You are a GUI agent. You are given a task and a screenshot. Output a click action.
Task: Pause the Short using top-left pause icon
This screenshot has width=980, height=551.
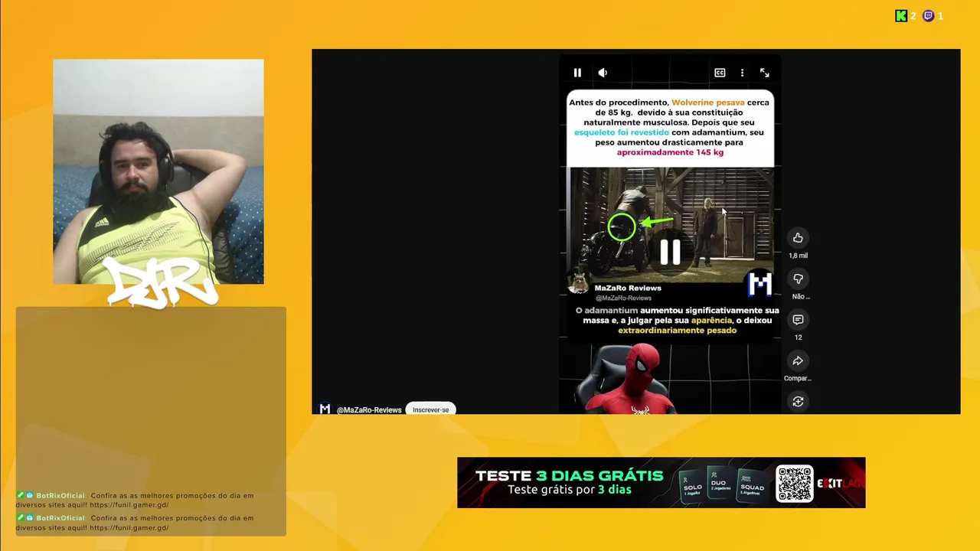(x=577, y=73)
